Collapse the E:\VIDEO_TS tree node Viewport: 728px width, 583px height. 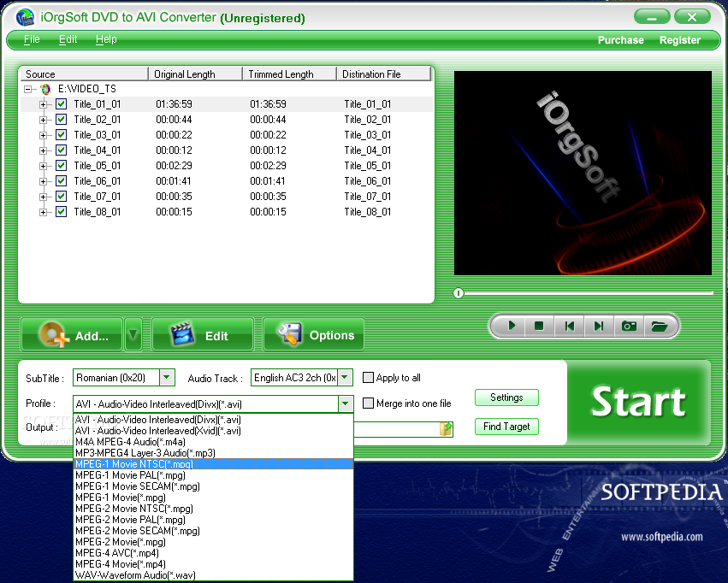(28, 89)
